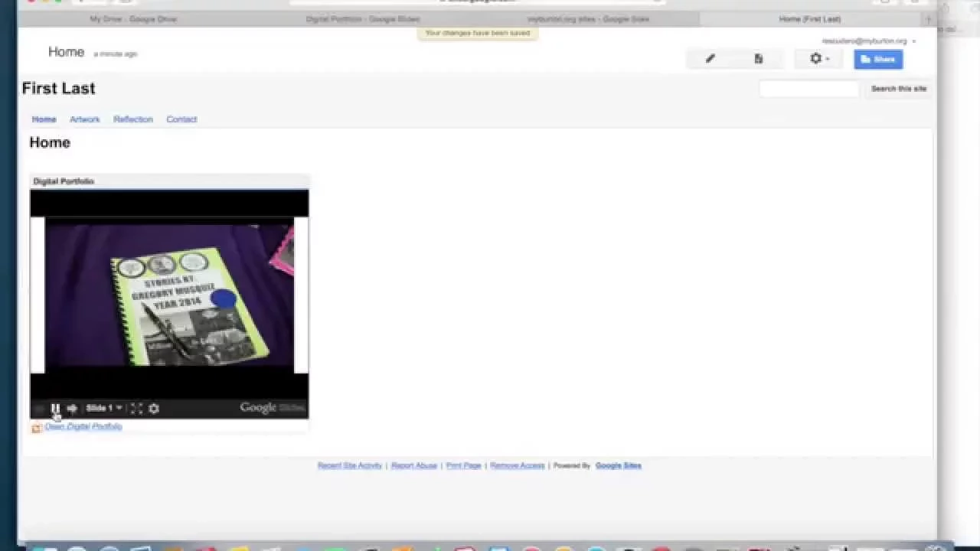980x551 pixels.
Task: Click the Digital Portfolio gadget title
Action: [x=64, y=181]
